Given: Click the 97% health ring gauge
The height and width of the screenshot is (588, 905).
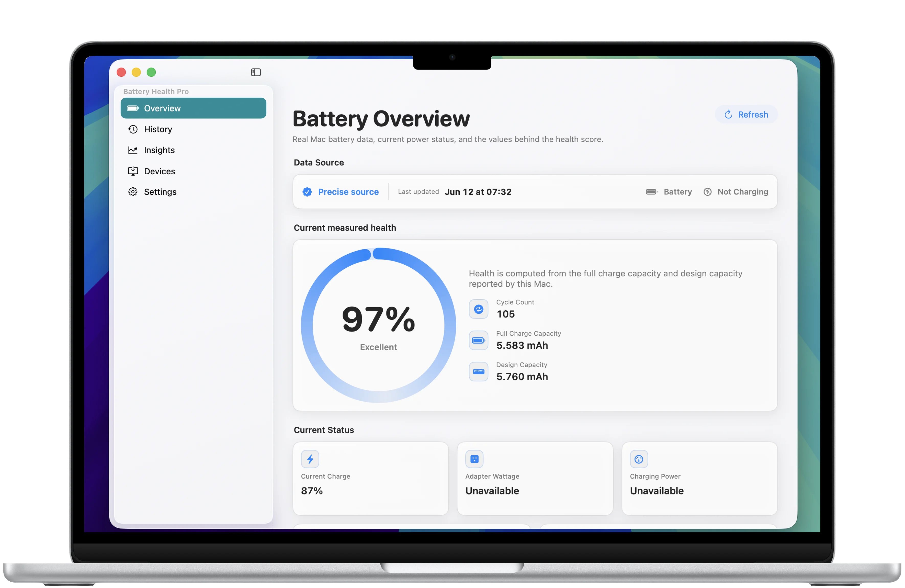Looking at the screenshot, I should click(x=378, y=325).
